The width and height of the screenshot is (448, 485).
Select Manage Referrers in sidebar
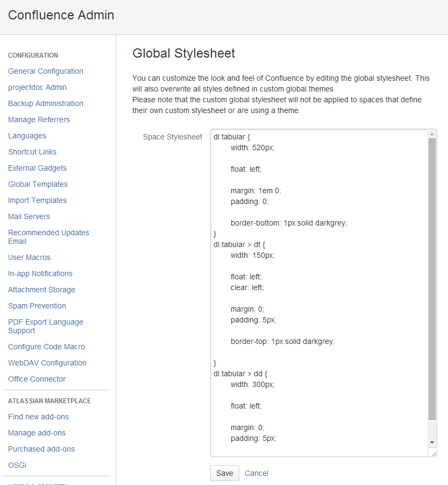coord(39,120)
